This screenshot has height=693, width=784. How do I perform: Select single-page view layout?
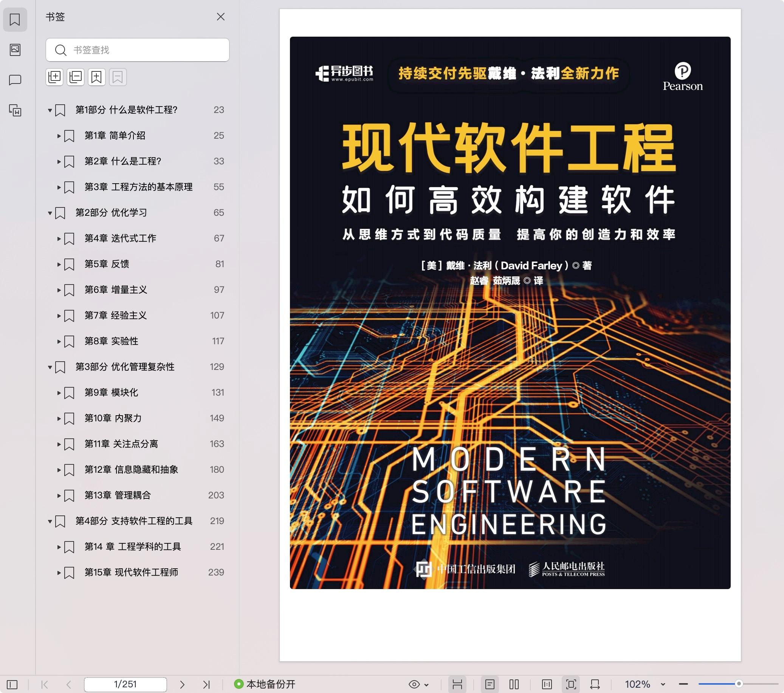pyautogui.click(x=490, y=684)
